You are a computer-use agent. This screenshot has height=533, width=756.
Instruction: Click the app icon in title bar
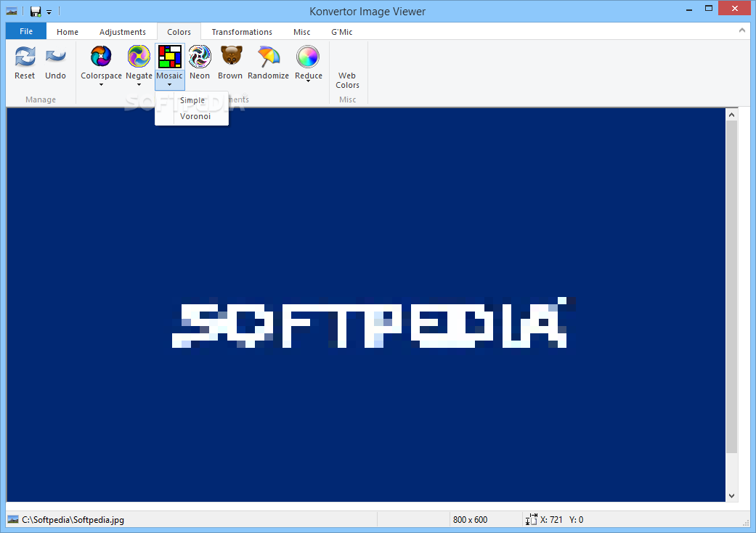(x=12, y=11)
